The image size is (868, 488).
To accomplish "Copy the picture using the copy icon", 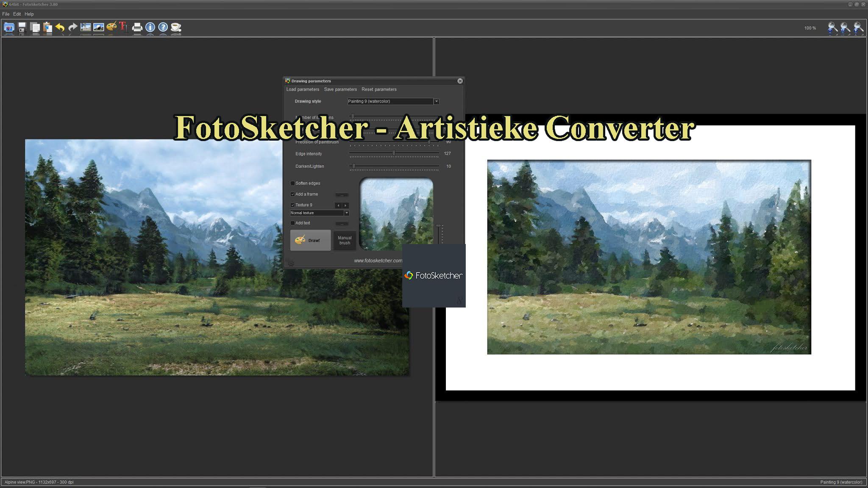I will coord(35,28).
